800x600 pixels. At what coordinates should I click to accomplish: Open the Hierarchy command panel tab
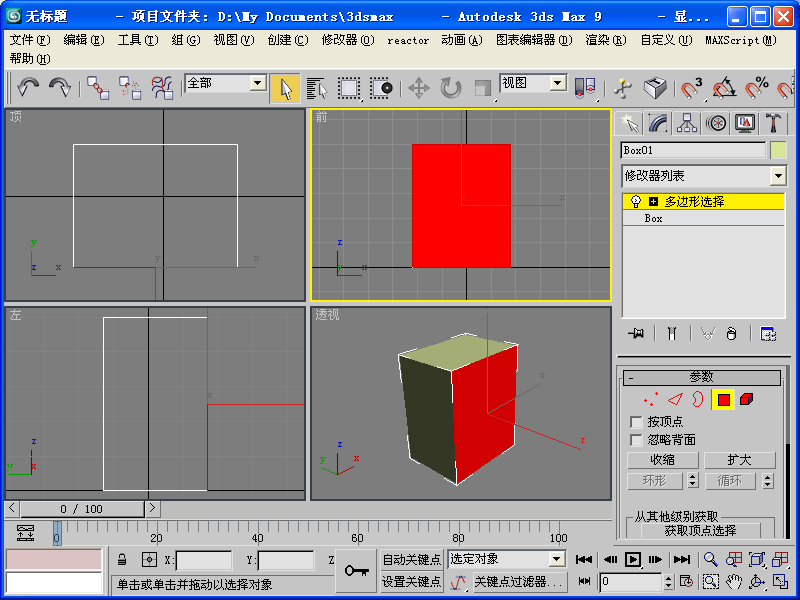coord(687,122)
